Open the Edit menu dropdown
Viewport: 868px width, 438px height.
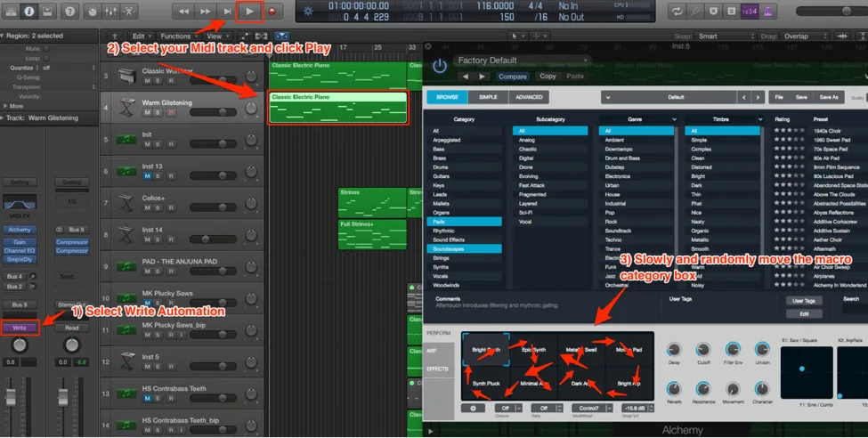pos(142,36)
